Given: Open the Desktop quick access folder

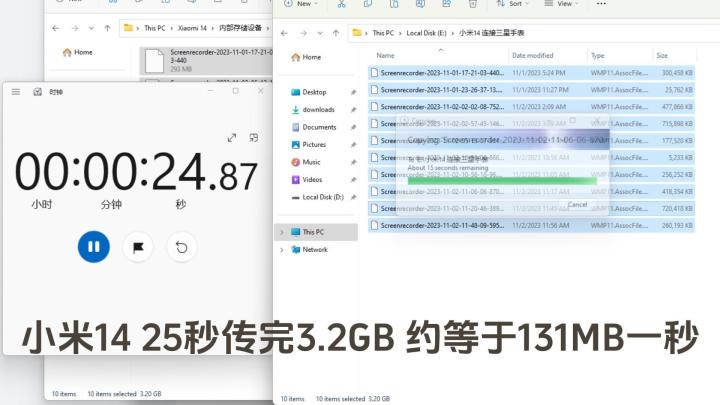Looking at the screenshot, I should click(309, 92).
